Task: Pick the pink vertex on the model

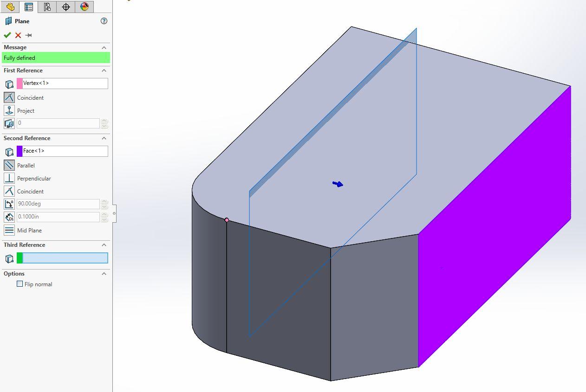Action: tap(227, 220)
